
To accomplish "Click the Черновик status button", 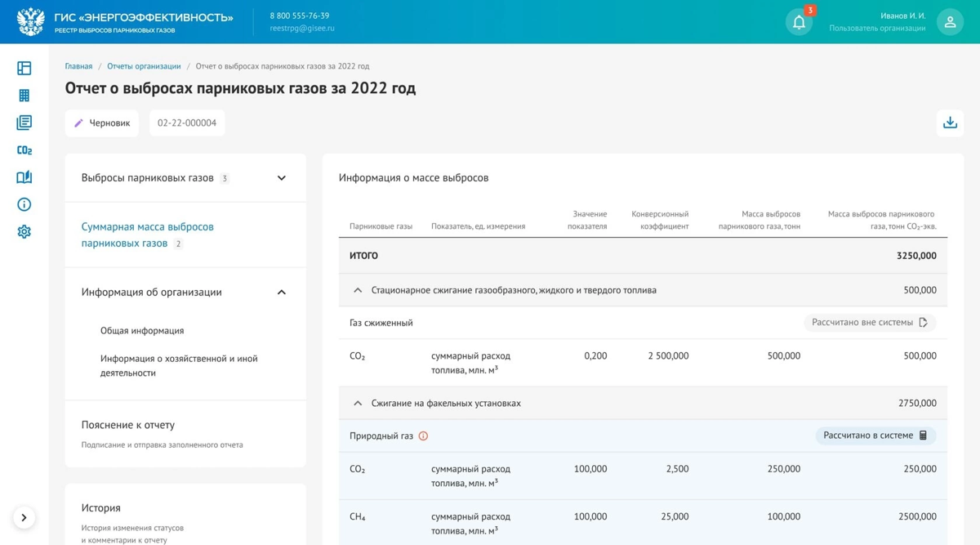I will 101,123.
